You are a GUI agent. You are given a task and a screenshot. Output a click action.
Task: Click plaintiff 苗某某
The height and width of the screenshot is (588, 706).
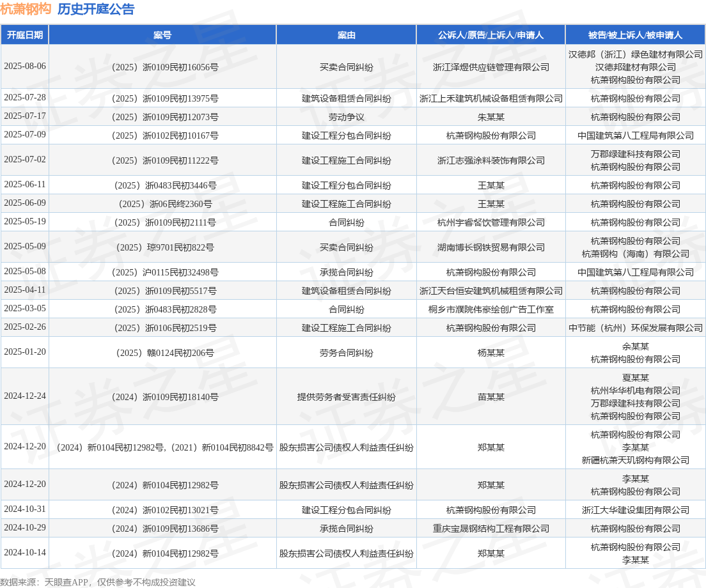pyautogui.click(x=490, y=397)
